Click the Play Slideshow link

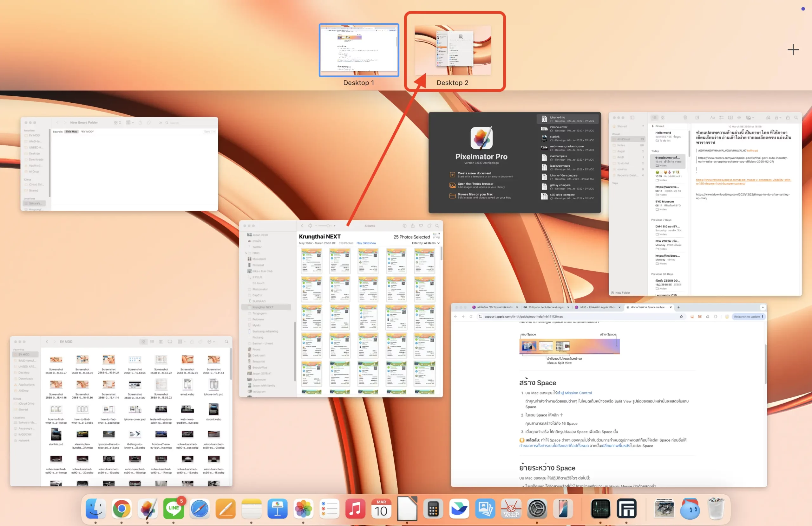366,243
